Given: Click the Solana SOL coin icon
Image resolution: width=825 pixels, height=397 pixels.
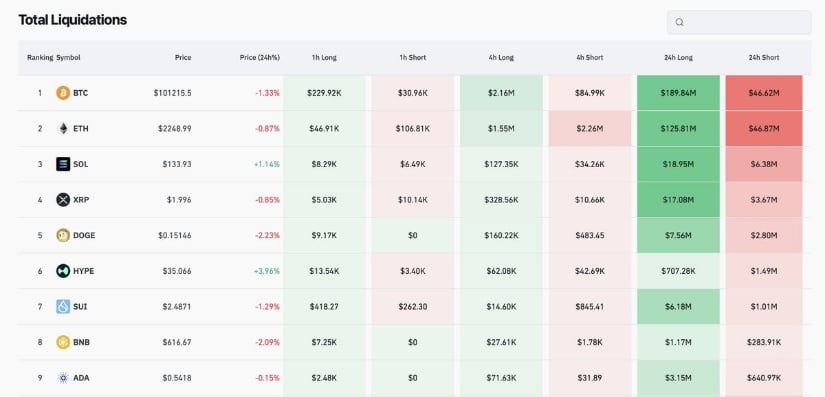Looking at the screenshot, I should [63, 164].
